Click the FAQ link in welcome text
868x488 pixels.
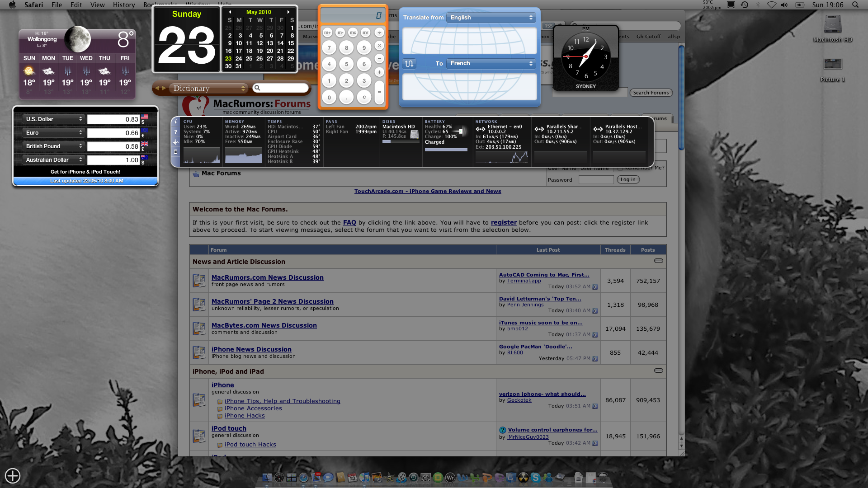point(349,222)
